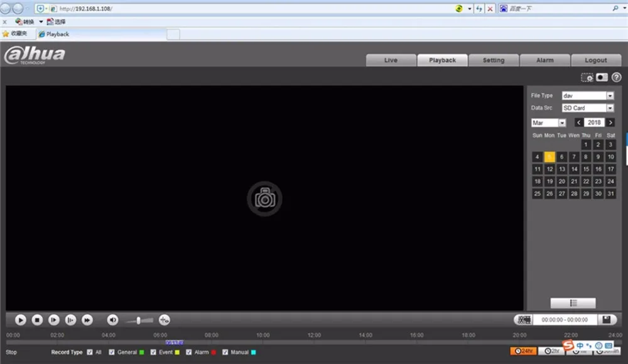
Task: Open the Mar month dropdown
Action: 549,123
